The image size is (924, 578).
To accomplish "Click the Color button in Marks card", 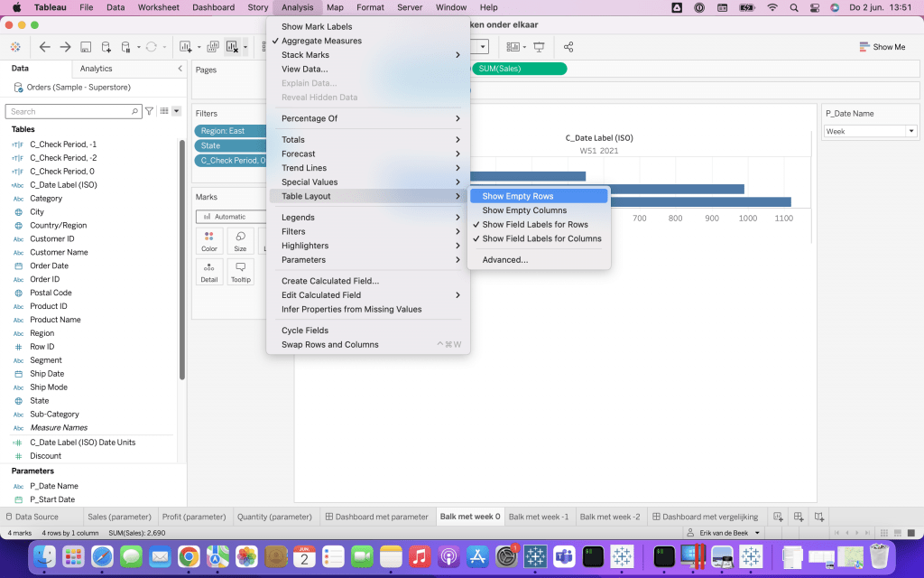I will pos(209,241).
